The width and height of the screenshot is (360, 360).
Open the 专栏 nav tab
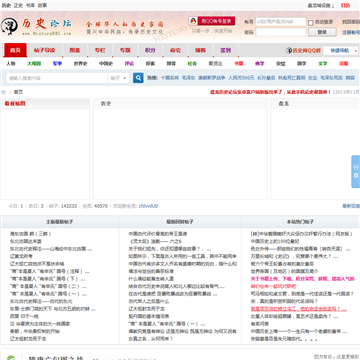[100, 50]
